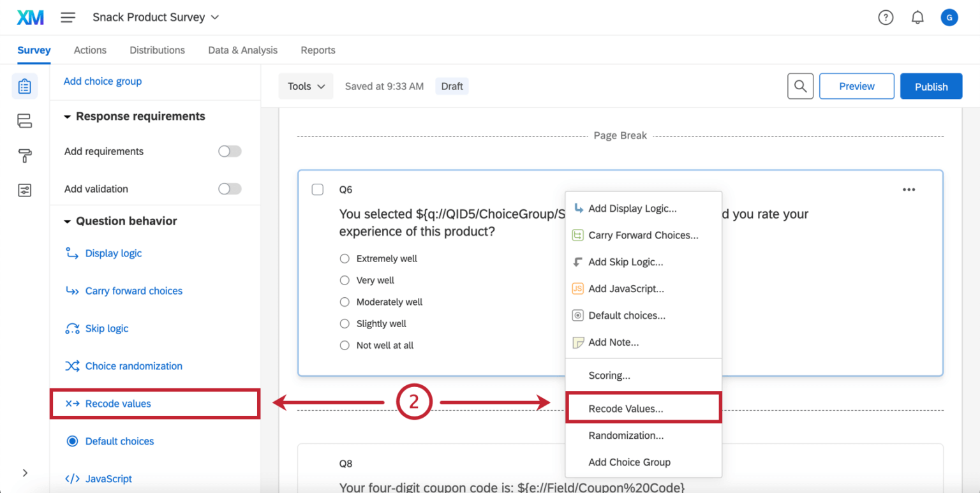Open the G account avatar
This screenshot has height=493, width=980.
(x=949, y=18)
